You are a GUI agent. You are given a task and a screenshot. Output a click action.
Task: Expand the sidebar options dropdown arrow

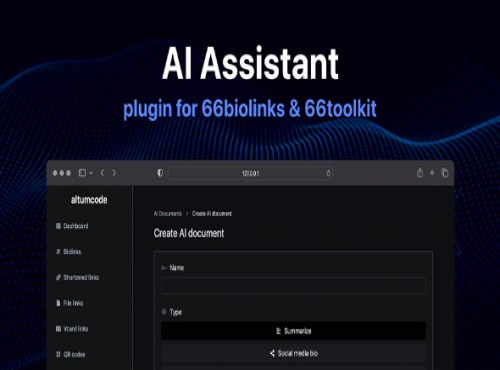[91, 173]
